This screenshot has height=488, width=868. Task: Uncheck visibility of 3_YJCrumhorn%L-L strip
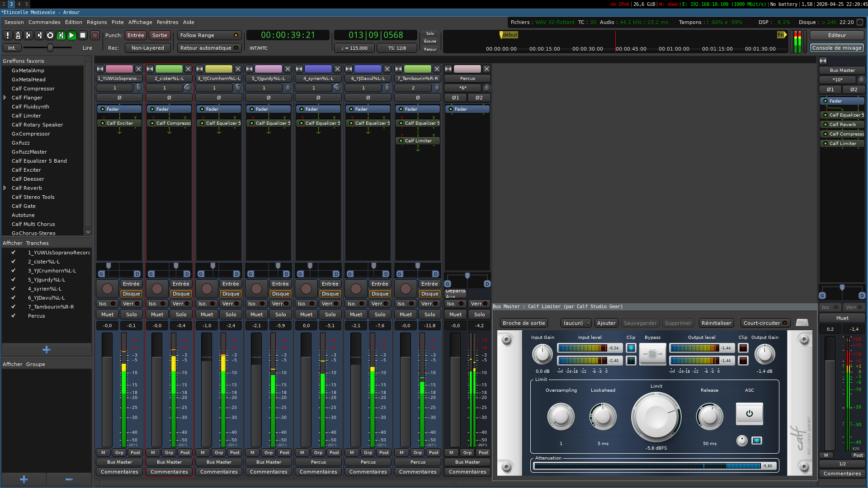coord(13,271)
